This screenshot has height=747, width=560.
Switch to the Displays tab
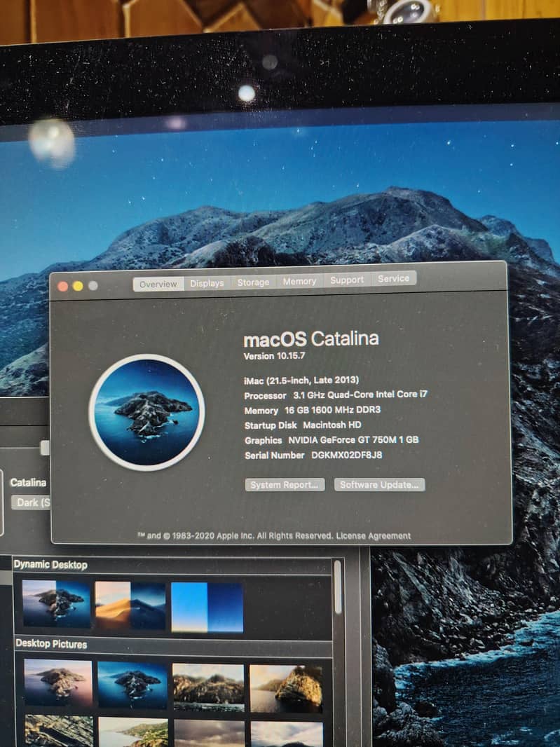click(x=207, y=283)
